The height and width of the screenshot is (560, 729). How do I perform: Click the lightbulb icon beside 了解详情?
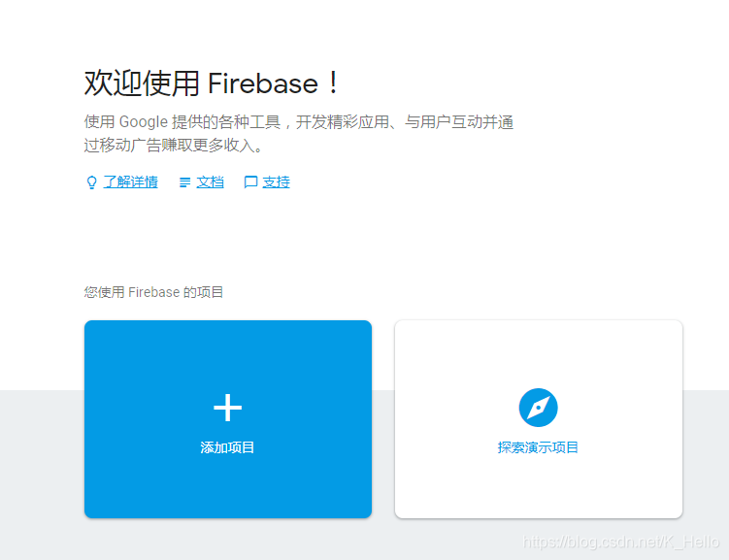click(91, 182)
